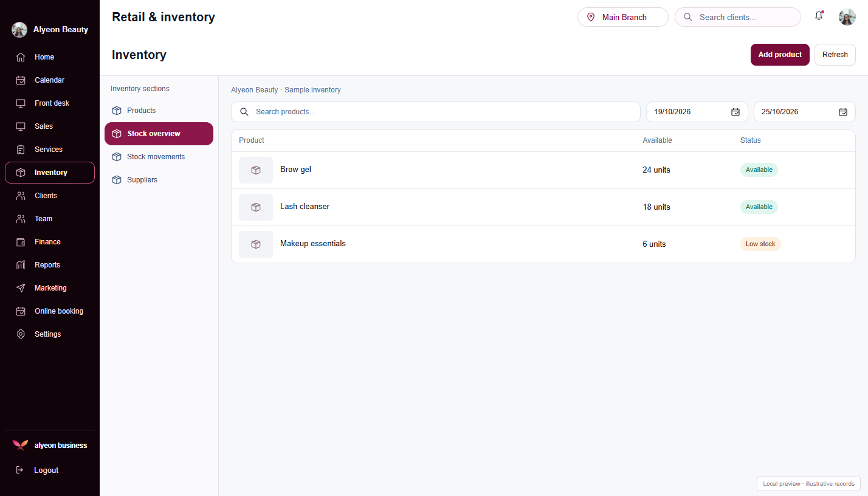This screenshot has width=868, height=496.
Task: Click the 6 units cell
Action: 654,244
